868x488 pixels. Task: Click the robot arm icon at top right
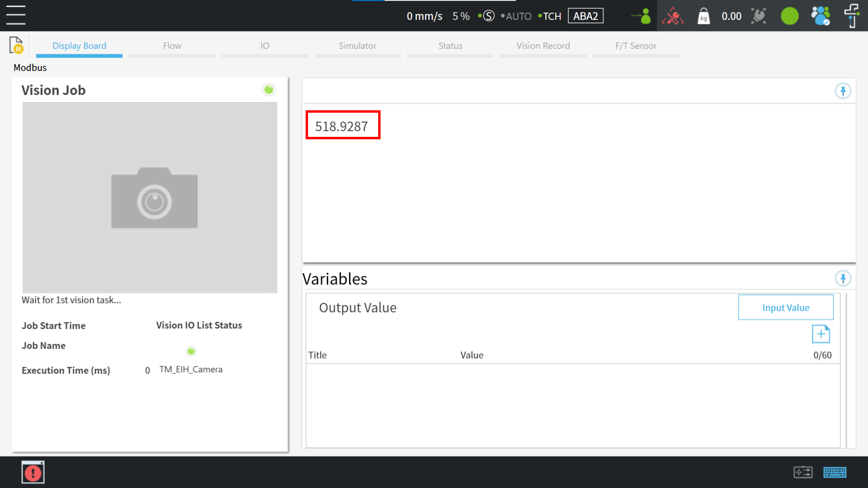852,16
